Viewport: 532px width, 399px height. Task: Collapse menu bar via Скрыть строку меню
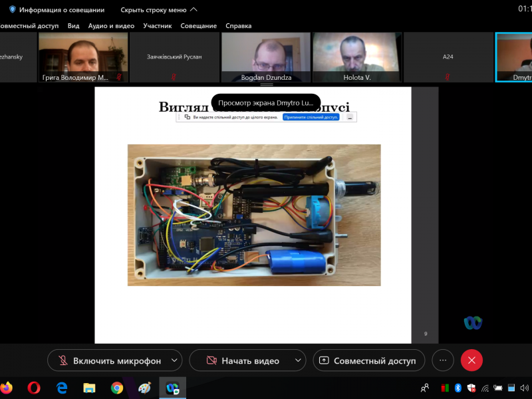click(158, 10)
